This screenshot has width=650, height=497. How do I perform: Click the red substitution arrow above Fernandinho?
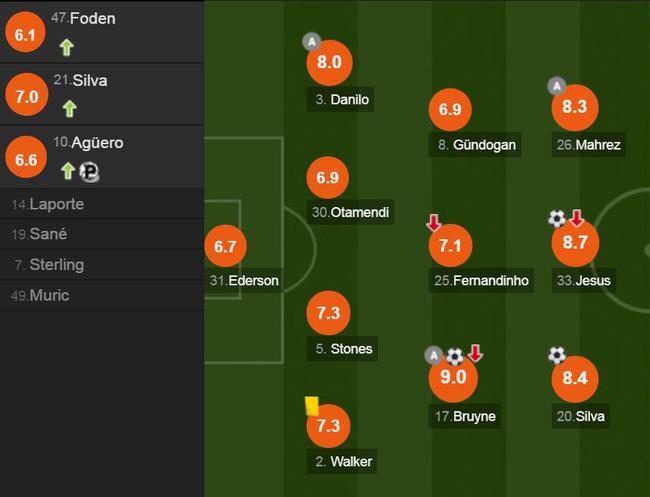434,223
